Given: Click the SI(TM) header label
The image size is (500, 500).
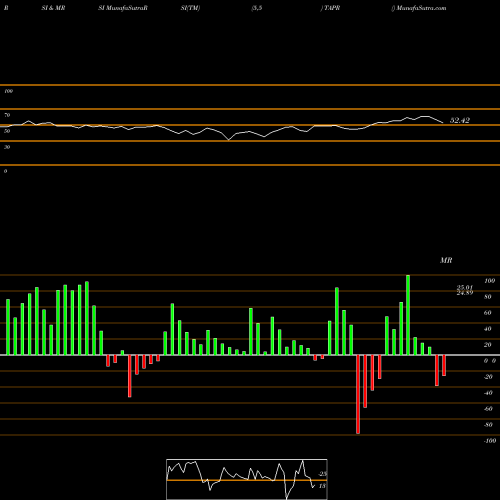Looking at the screenshot, I should tap(190, 8).
